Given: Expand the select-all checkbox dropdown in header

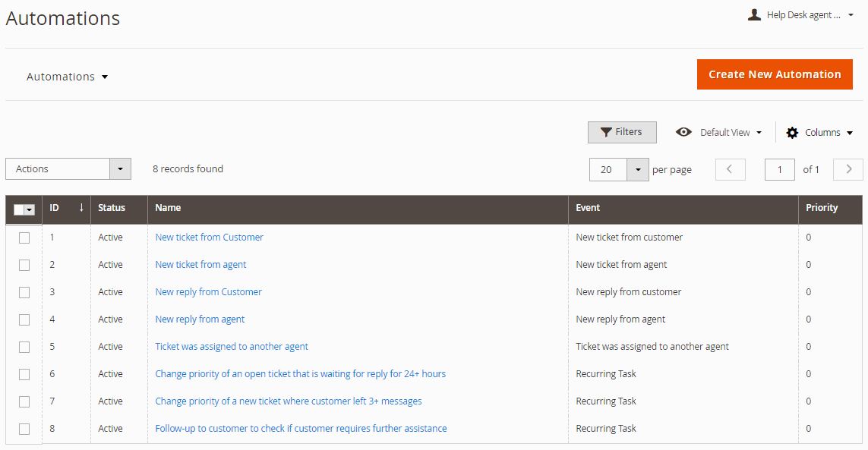Looking at the screenshot, I should [30, 210].
